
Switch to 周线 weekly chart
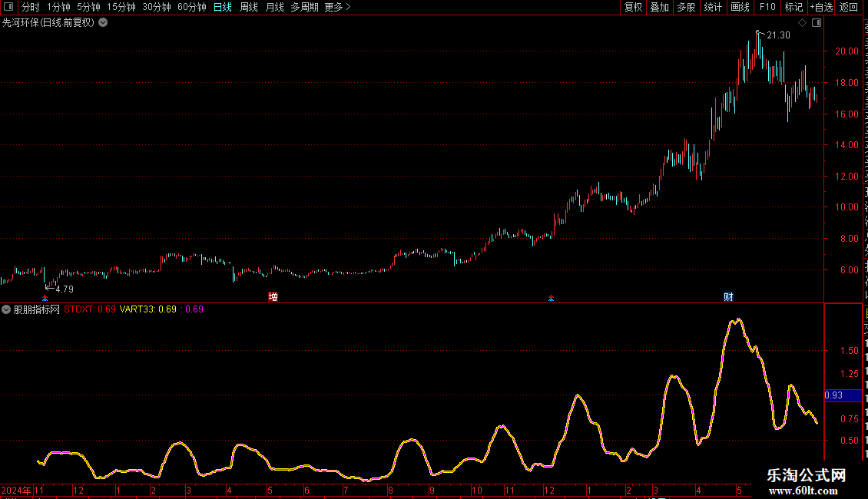coord(249,7)
